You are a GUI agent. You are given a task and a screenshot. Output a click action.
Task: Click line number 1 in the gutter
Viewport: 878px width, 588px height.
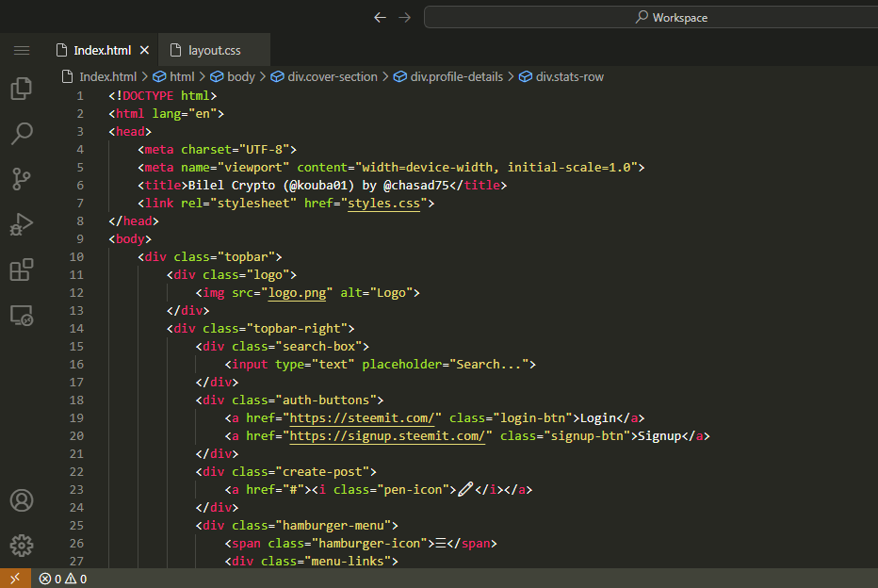(80, 96)
